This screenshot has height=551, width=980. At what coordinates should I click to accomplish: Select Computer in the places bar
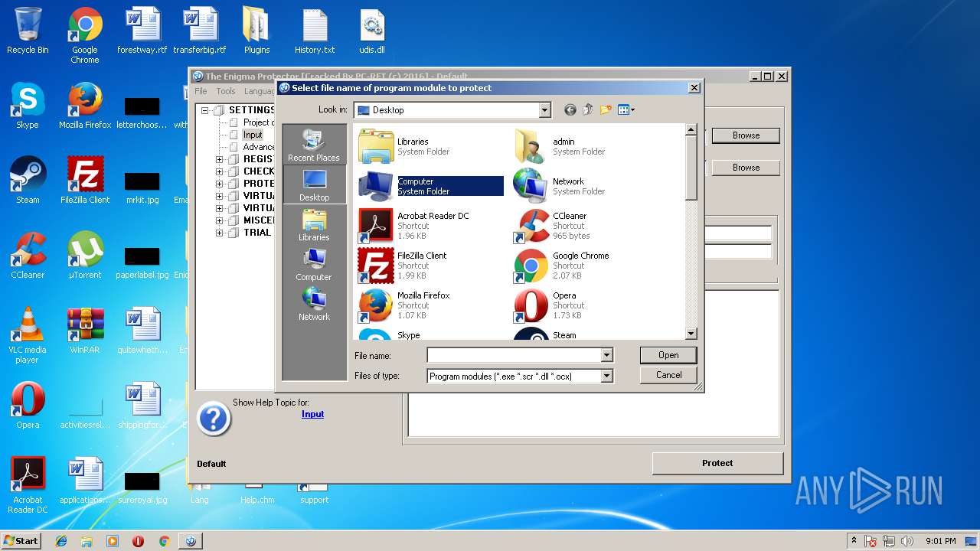314,264
